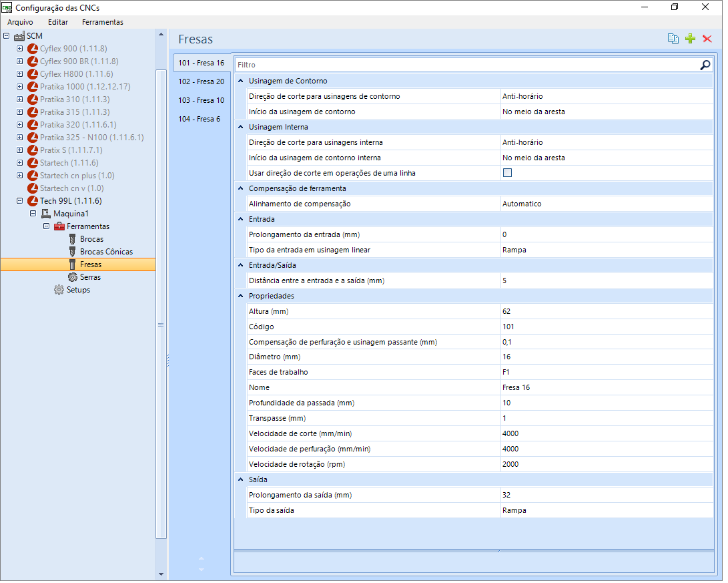Click the Serras saw blade icon
The image size is (728, 583).
point(73,278)
